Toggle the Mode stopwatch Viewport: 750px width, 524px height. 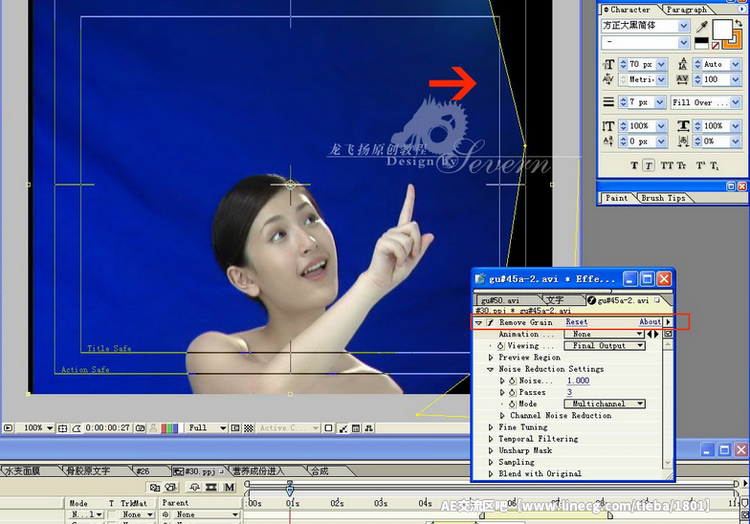coord(512,404)
